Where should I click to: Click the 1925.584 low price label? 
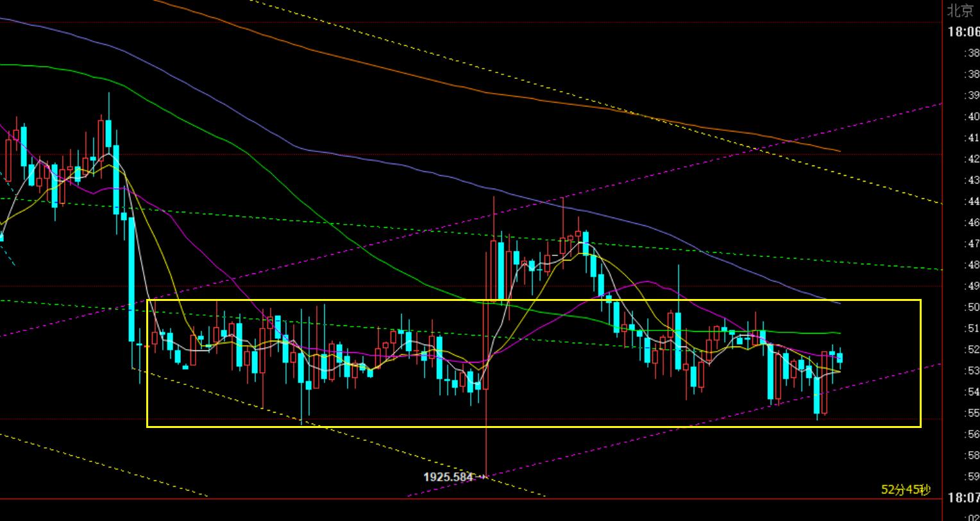(448, 477)
